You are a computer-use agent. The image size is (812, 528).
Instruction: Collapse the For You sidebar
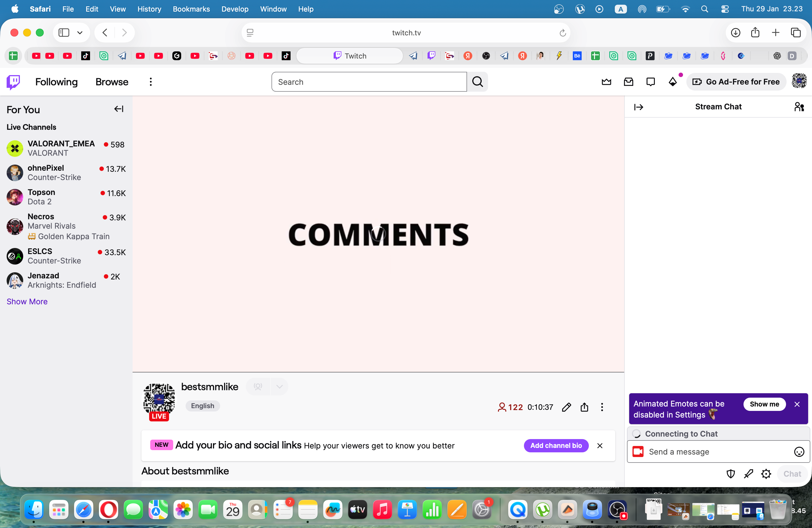[x=119, y=109]
